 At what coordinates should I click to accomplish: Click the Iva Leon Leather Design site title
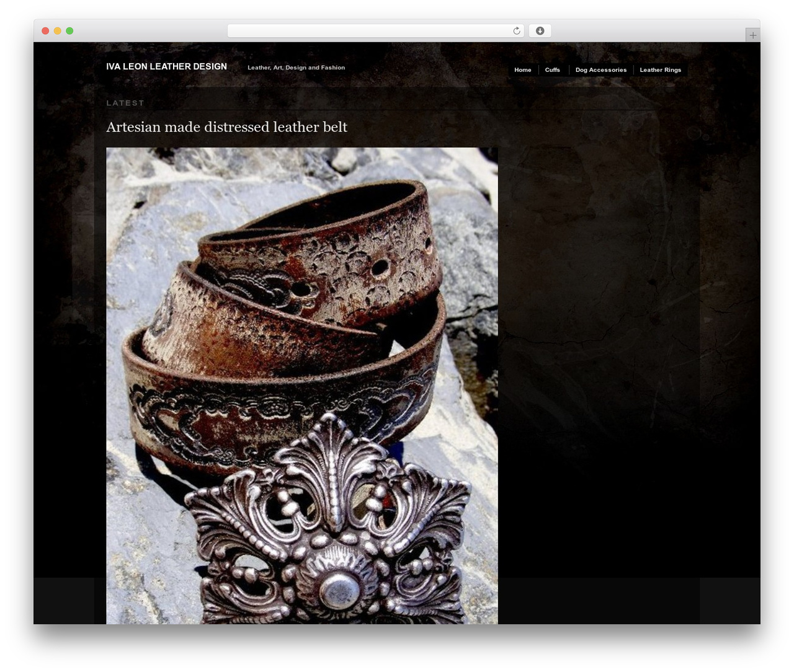pos(166,66)
